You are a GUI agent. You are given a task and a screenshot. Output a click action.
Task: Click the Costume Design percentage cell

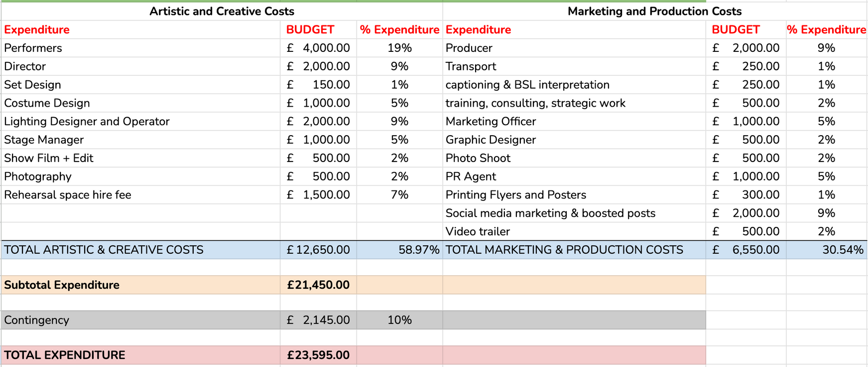point(399,103)
